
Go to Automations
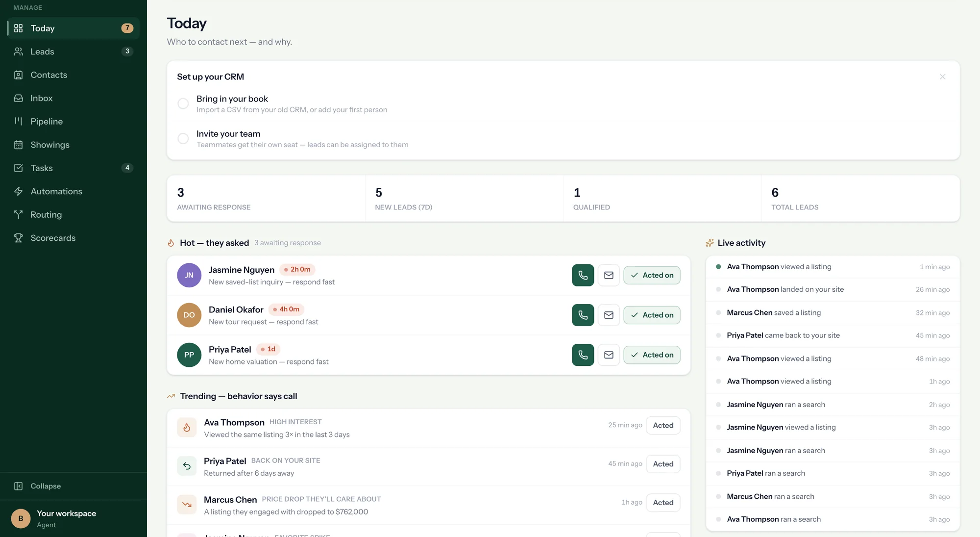pos(73,191)
